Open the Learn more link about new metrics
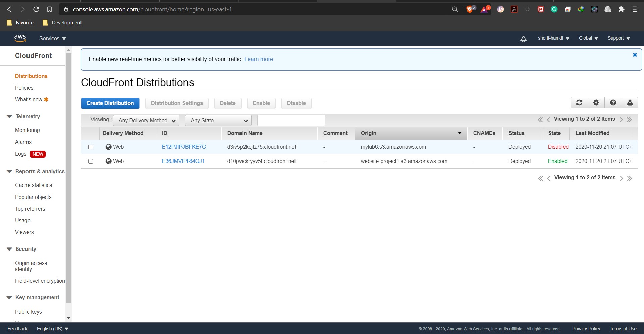644x334 pixels. pyautogui.click(x=258, y=59)
